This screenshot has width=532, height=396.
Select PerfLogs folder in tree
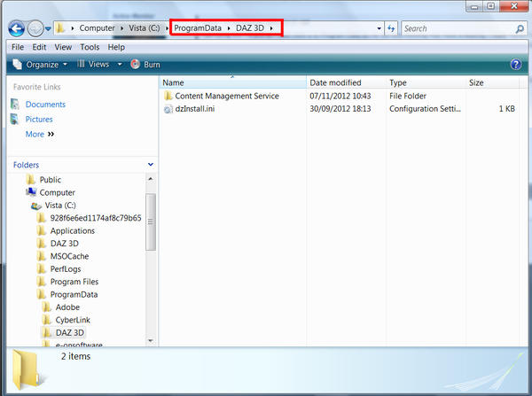pyautogui.click(x=66, y=269)
